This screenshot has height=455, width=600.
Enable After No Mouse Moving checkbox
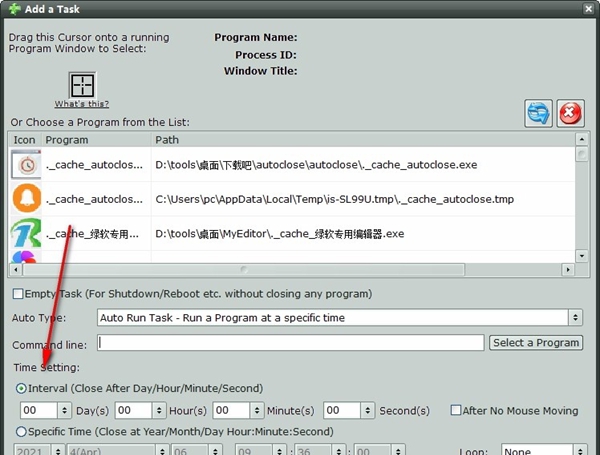pyautogui.click(x=456, y=410)
